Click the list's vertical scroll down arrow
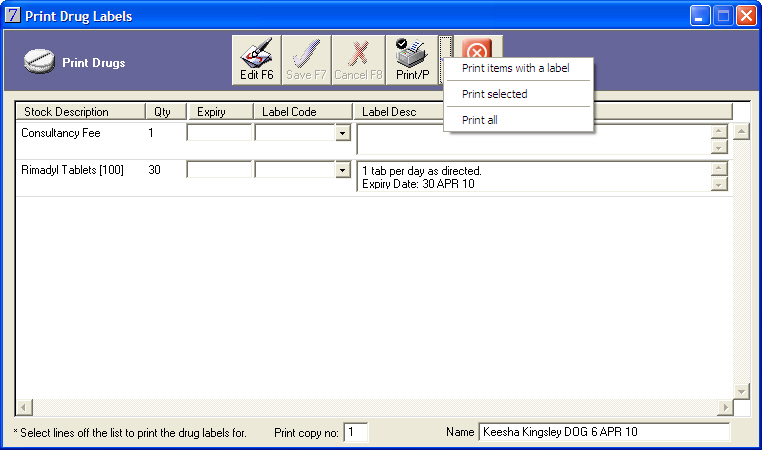This screenshot has width=762, height=450. [741, 391]
